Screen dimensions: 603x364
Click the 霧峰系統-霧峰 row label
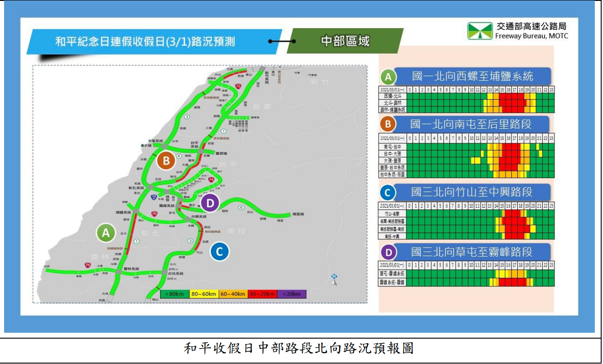tap(393, 282)
